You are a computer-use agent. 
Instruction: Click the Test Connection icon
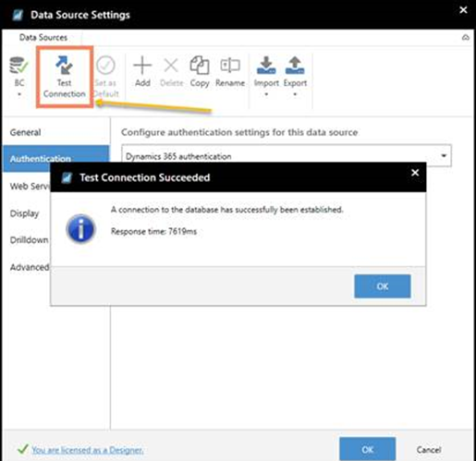click(x=64, y=65)
